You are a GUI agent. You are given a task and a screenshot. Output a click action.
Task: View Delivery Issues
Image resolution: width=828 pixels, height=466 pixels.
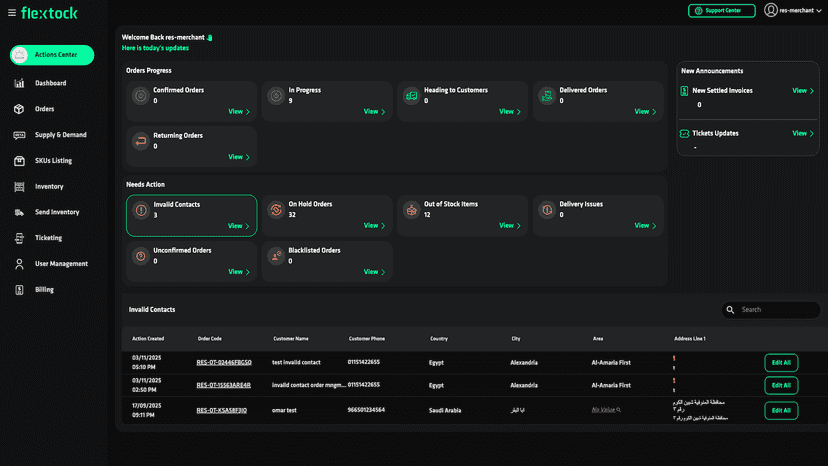coord(645,226)
